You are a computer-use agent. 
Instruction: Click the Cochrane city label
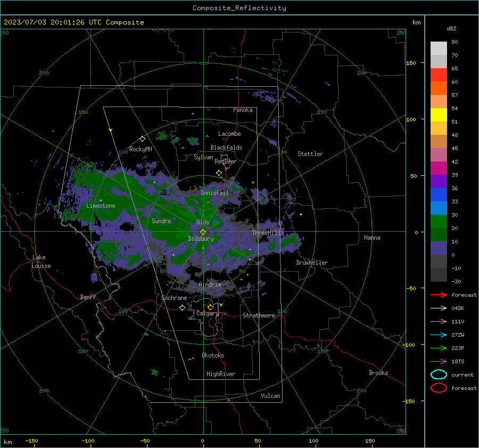[x=174, y=298]
